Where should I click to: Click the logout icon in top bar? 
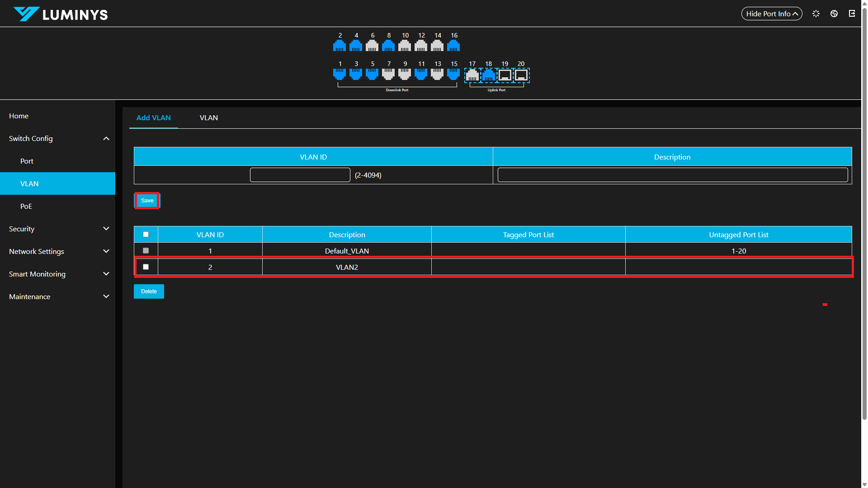click(x=852, y=14)
